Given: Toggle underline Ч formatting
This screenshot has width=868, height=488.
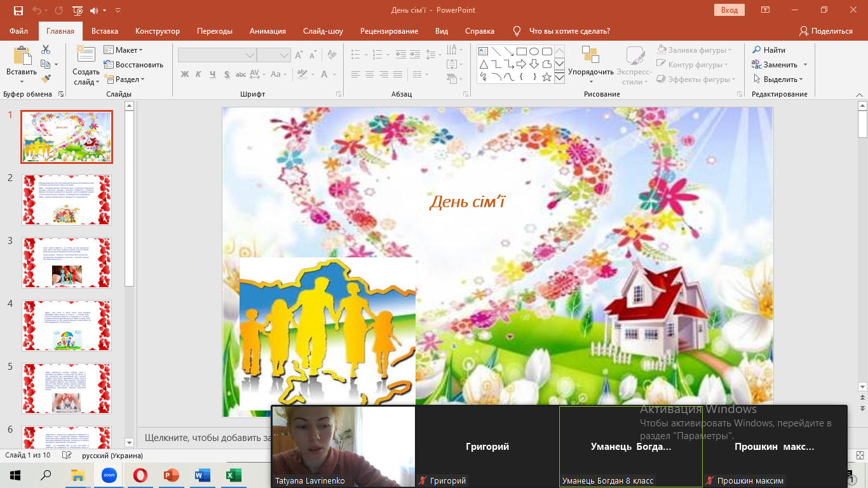Looking at the screenshot, I should tap(213, 74).
